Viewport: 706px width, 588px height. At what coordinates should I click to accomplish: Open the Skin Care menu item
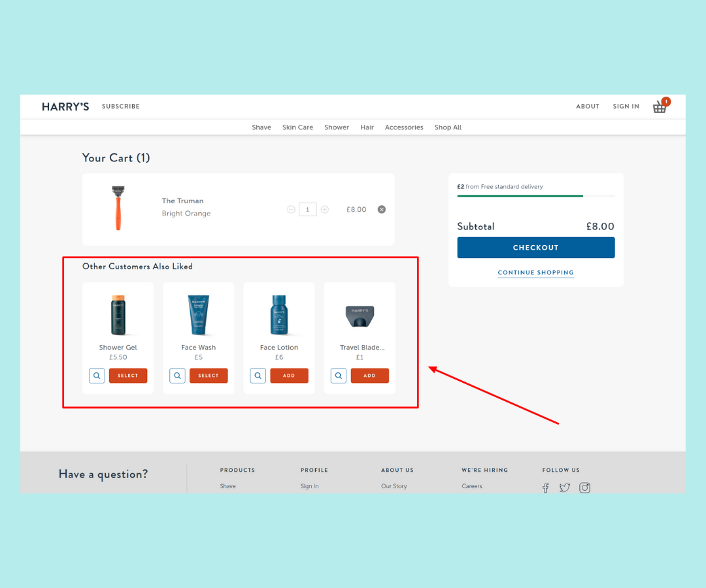[x=297, y=127]
